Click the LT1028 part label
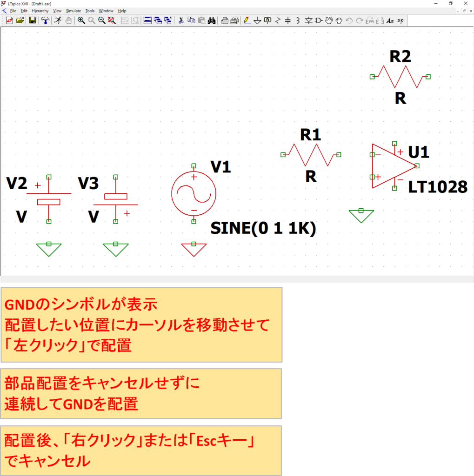474x476 pixels. point(438,187)
